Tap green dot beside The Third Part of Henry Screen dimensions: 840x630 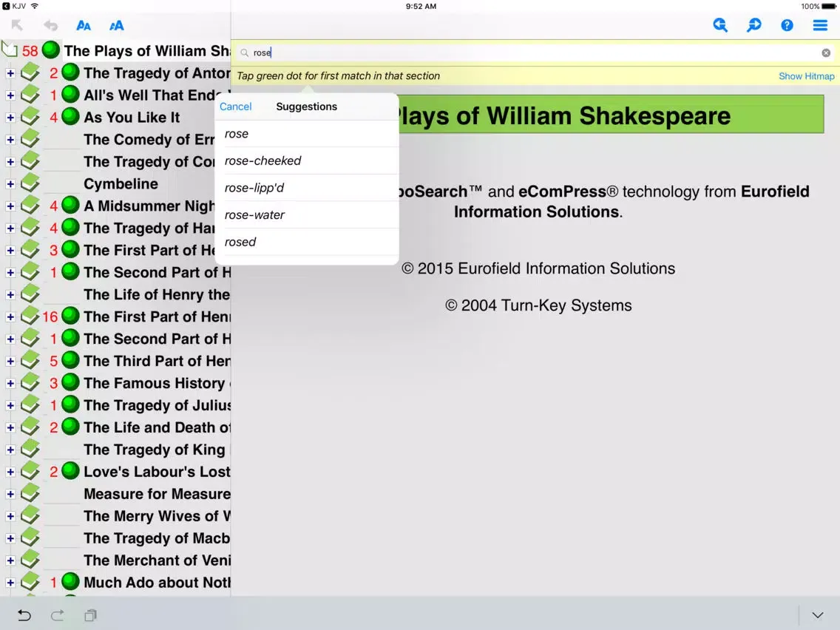(70, 360)
